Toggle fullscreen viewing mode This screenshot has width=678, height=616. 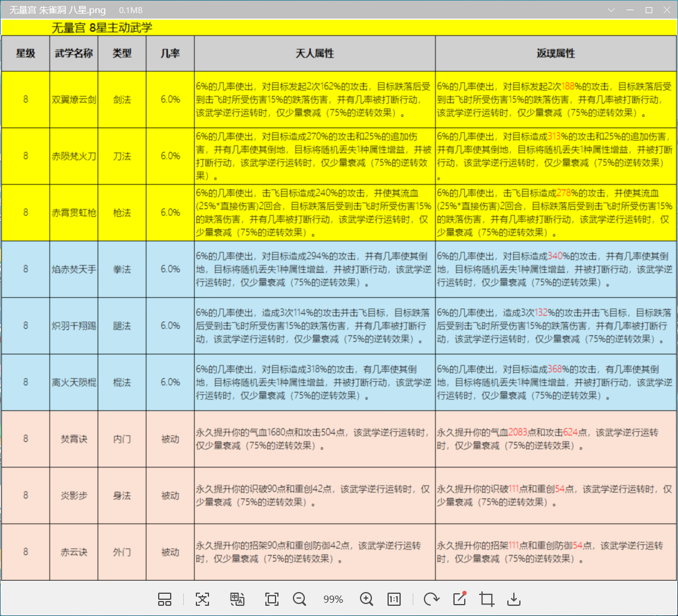coord(272,599)
